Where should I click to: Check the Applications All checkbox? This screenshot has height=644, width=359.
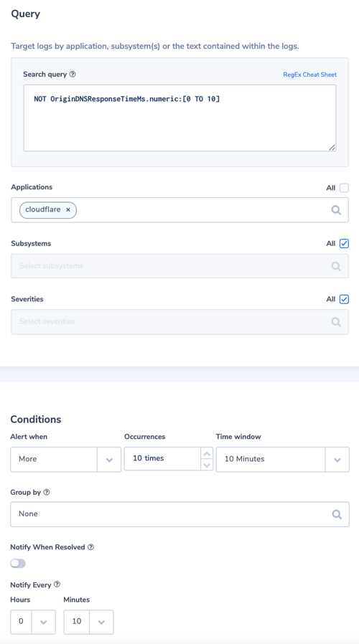pyautogui.click(x=344, y=188)
